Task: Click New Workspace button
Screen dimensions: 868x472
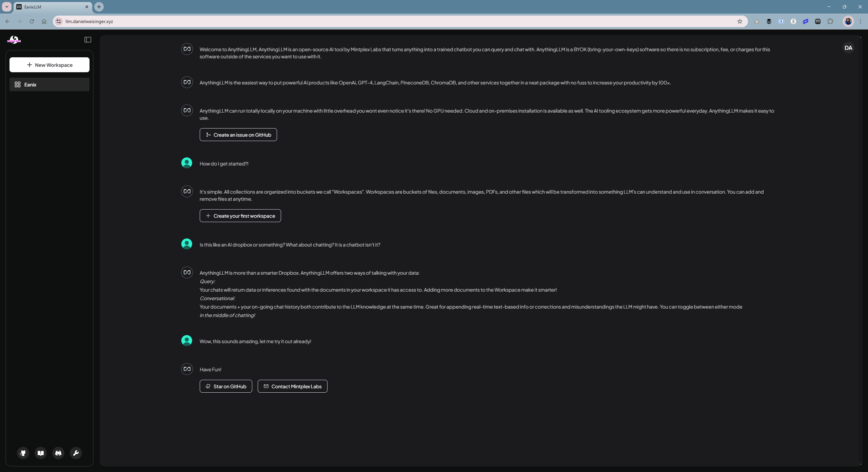Action: (x=50, y=65)
